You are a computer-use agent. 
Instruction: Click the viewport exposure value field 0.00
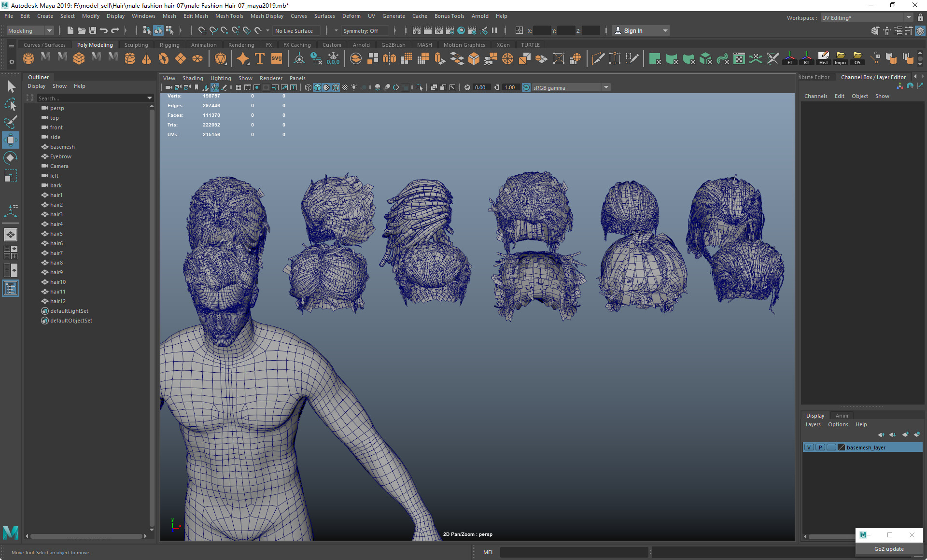[481, 87]
